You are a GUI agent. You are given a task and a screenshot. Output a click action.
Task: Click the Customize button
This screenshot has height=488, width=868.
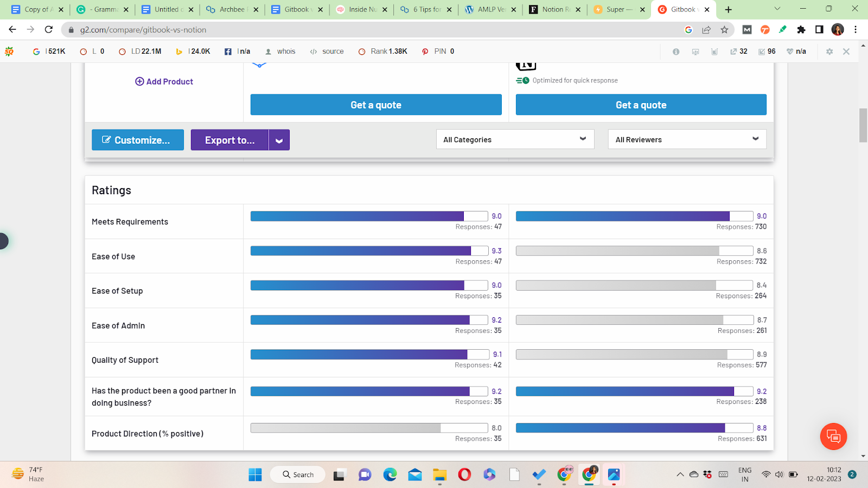click(137, 140)
